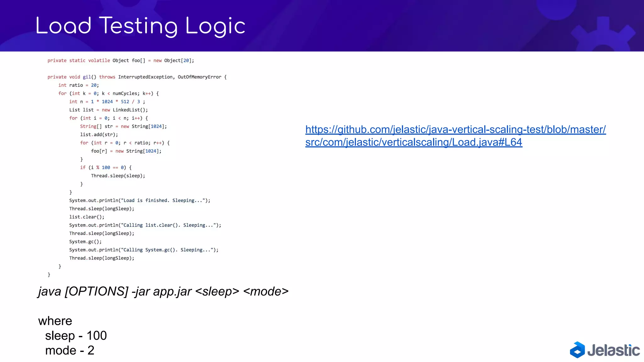Click the 'for (int k = 0; k < numCycles' line
This screenshot has width=644, height=362.
pyautogui.click(x=108, y=93)
